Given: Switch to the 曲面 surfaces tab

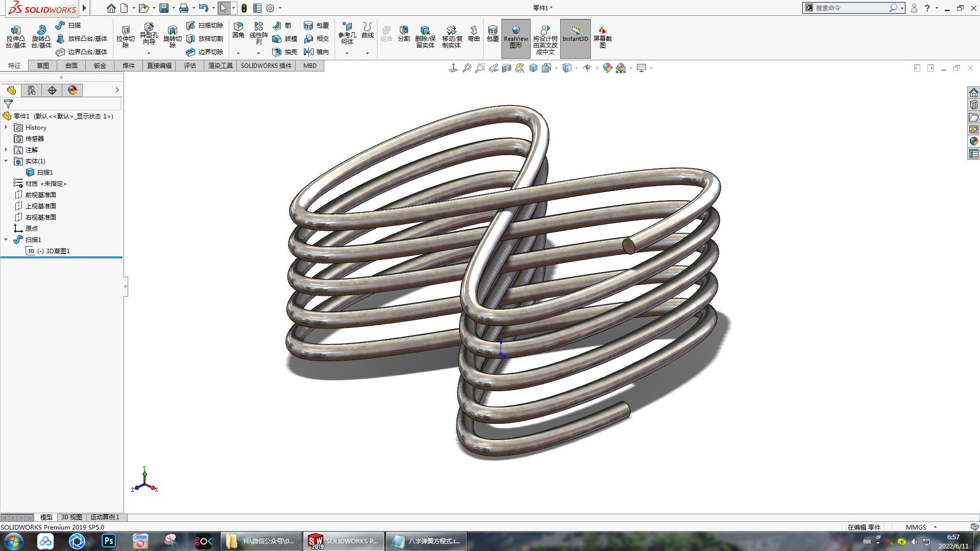Looking at the screenshot, I should click(x=71, y=65).
